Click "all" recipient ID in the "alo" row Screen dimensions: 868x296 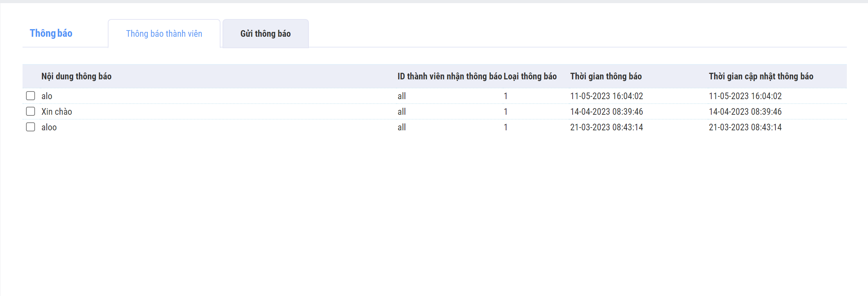pos(401,96)
